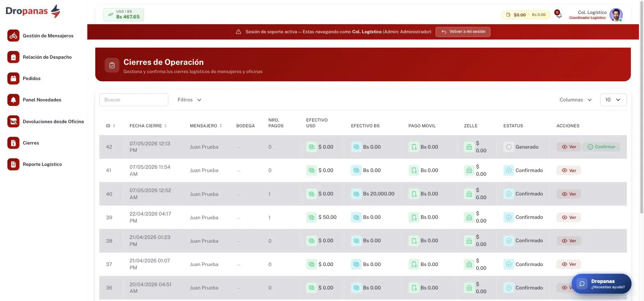Click the Efectivo USD cash icon in row 39

pyautogui.click(x=311, y=217)
